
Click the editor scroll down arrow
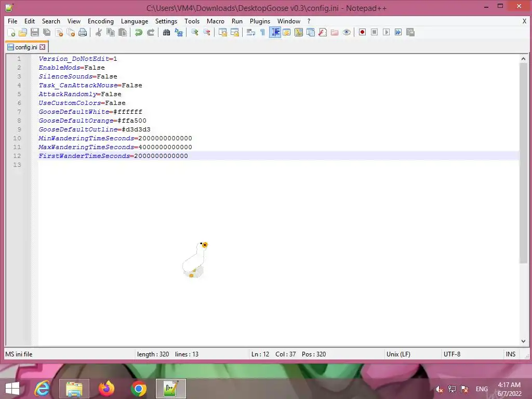click(x=523, y=341)
